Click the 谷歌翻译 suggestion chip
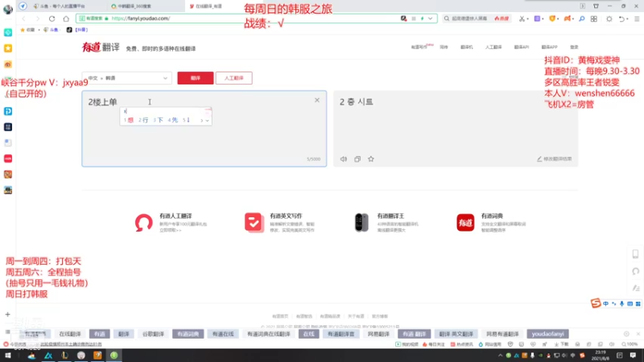Screen dimensions: 644x362 (x=153, y=334)
